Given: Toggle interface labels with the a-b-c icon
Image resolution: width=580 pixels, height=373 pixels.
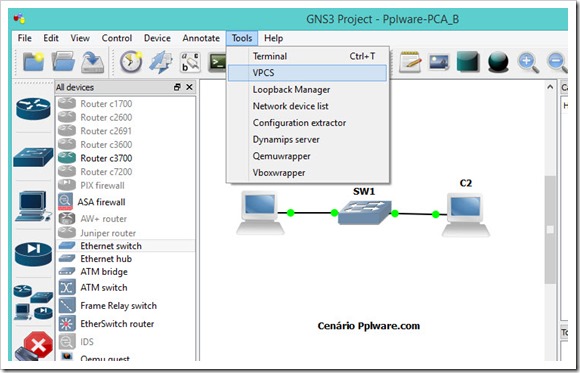Looking at the screenshot, I should point(190,62).
